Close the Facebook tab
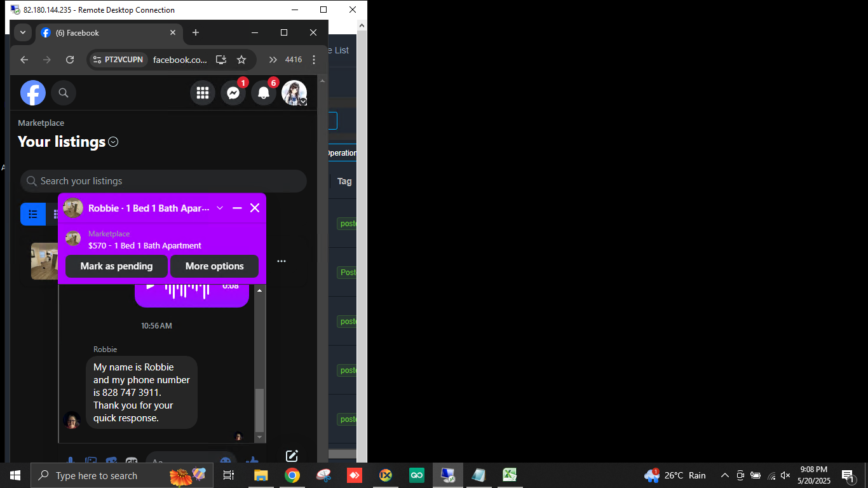 tap(173, 32)
